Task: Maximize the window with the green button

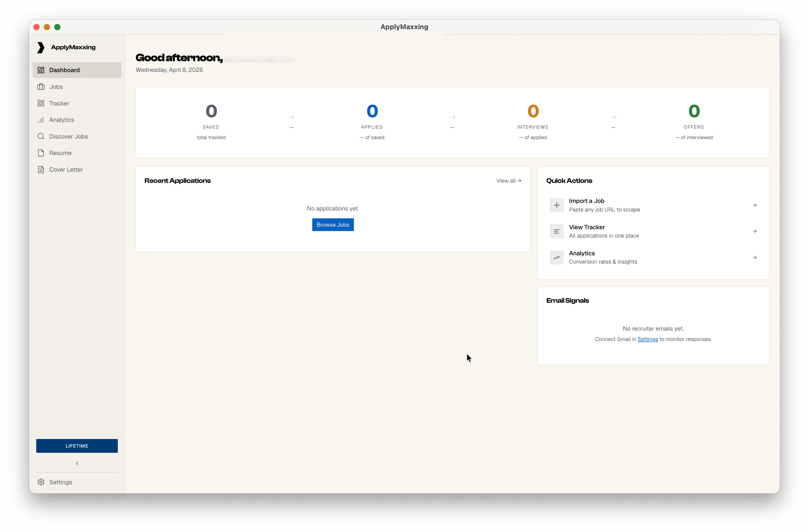Action: (x=57, y=27)
